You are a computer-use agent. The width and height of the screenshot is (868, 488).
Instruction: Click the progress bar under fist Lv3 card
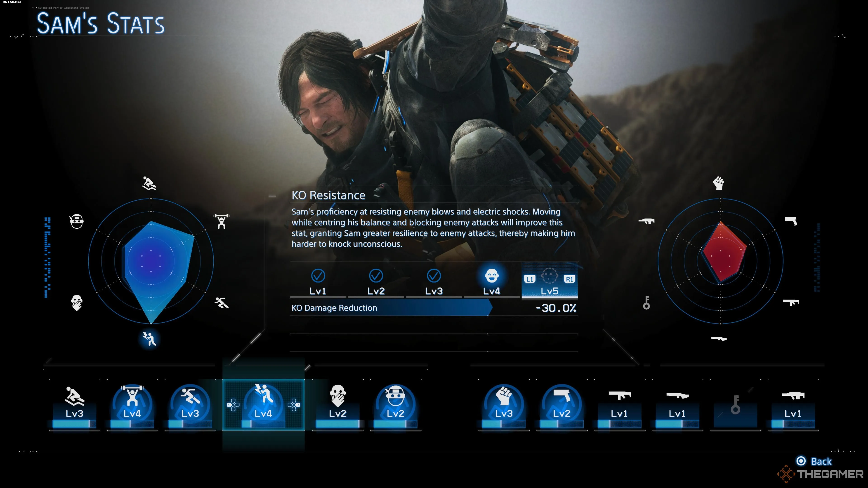(504, 424)
